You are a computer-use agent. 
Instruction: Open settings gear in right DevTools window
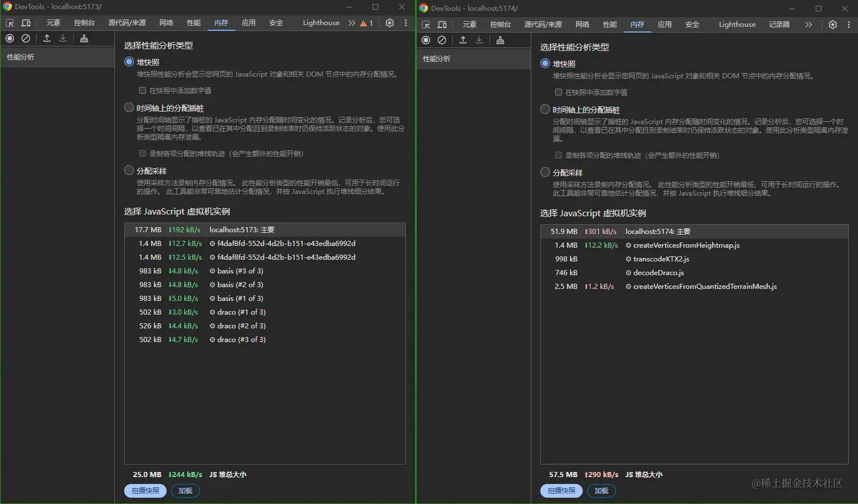click(833, 25)
